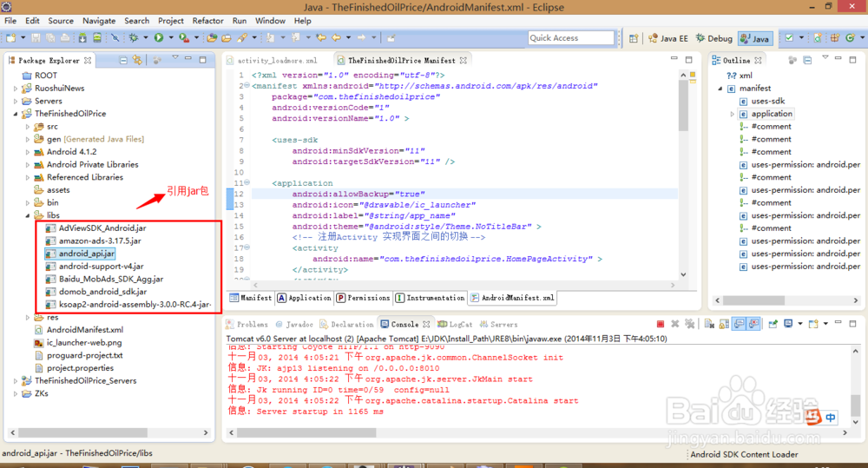Click the Outline horizontal scrollbar thumb

[x=753, y=300]
